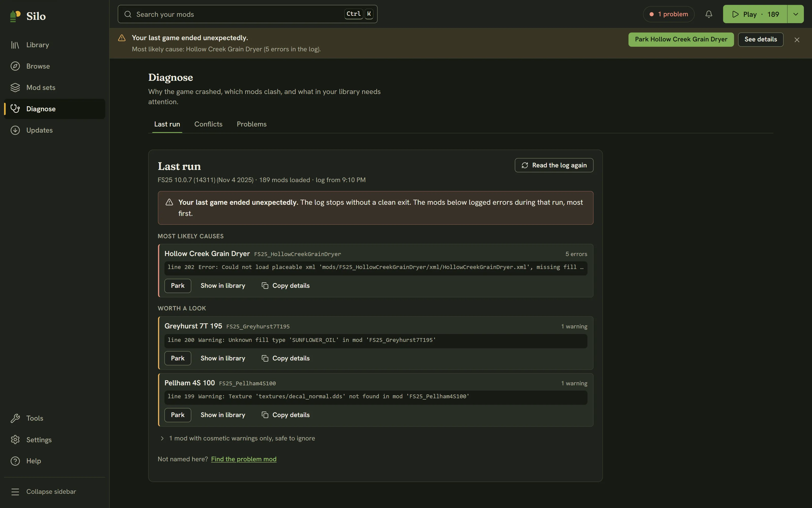Image resolution: width=812 pixels, height=508 pixels.
Task: Open the Play button dropdown arrow
Action: (796, 14)
